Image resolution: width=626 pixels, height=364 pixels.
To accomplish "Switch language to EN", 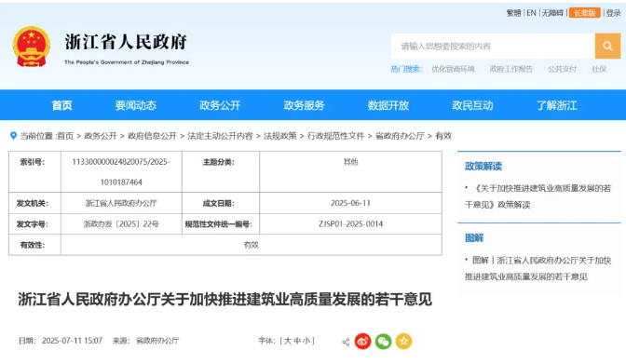I will click(x=531, y=13).
